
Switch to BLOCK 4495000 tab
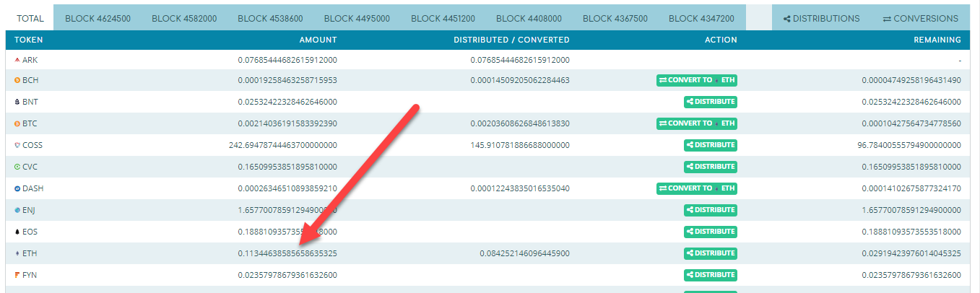[357, 18]
